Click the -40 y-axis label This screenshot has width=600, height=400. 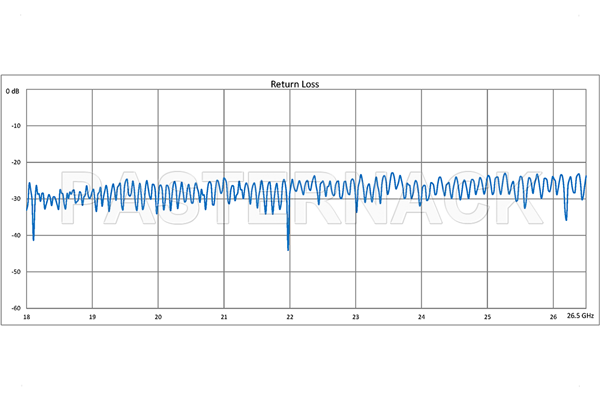coord(15,236)
